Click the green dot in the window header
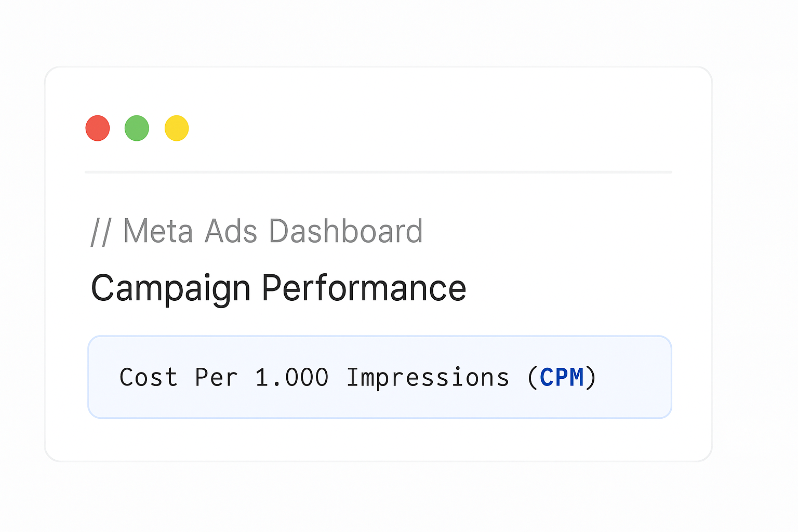This screenshot has width=798, height=532. pos(137,128)
